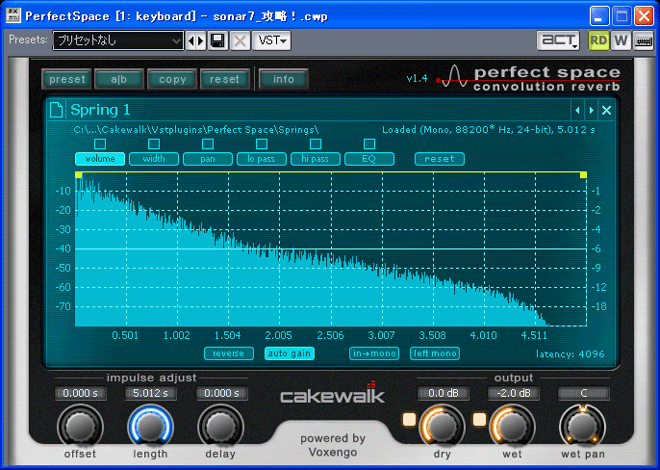Select the volume envelope tab
Screen dimensions: 660x470
(100, 159)
